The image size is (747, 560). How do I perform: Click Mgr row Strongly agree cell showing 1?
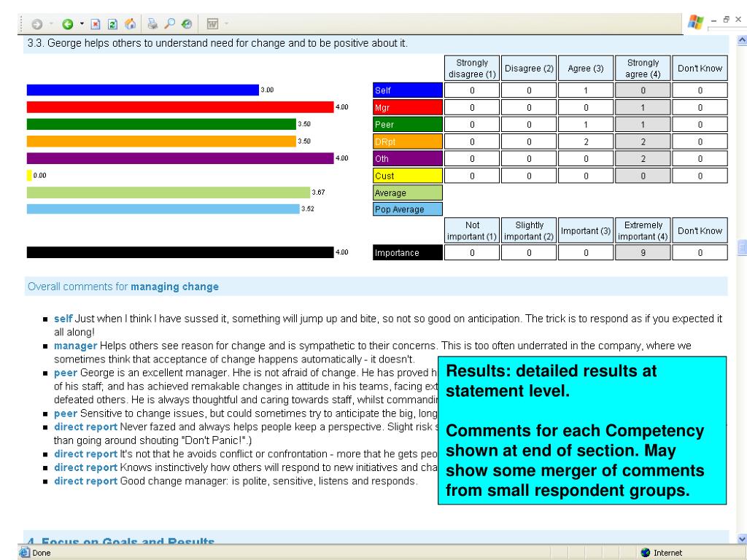tap(643, 107)
